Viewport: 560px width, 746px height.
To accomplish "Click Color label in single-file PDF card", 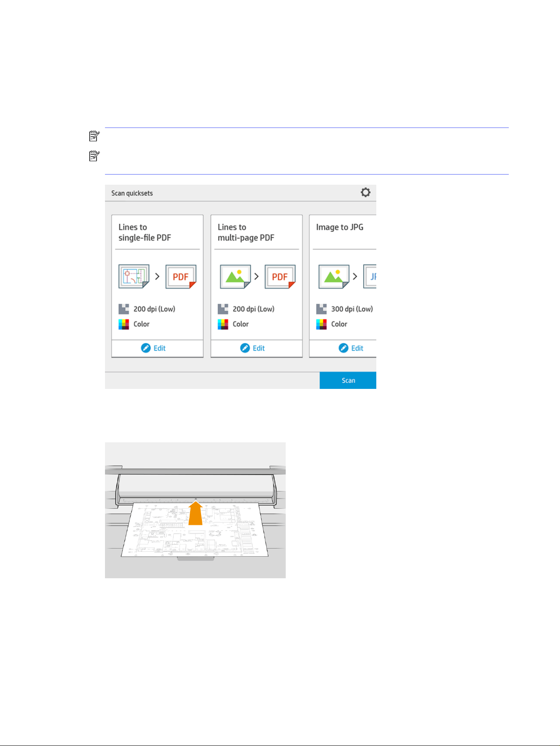I will (x=141, y=324).
